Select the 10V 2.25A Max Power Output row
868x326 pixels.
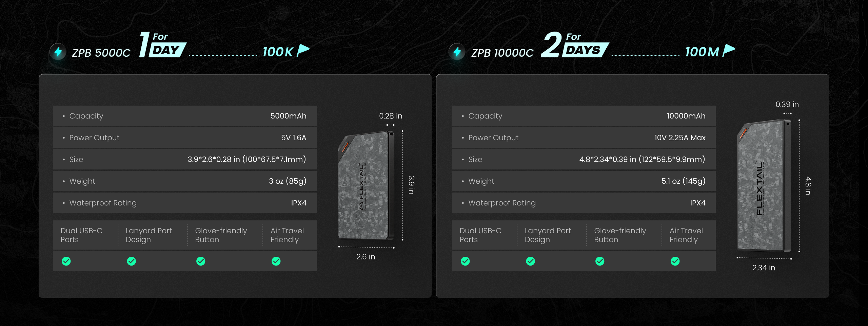(x=584, y=138)
